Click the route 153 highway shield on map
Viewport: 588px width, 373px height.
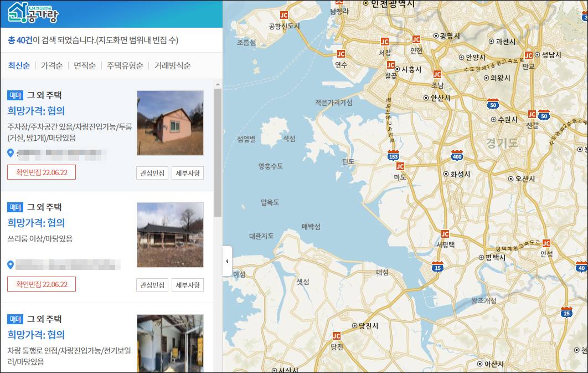(393, 155)
